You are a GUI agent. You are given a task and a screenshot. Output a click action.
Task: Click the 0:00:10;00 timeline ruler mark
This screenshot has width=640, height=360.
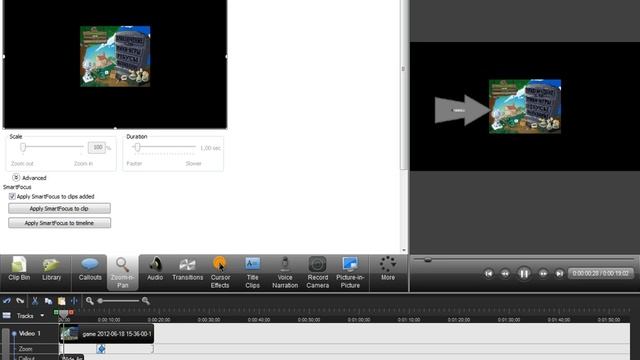point(109,320)
